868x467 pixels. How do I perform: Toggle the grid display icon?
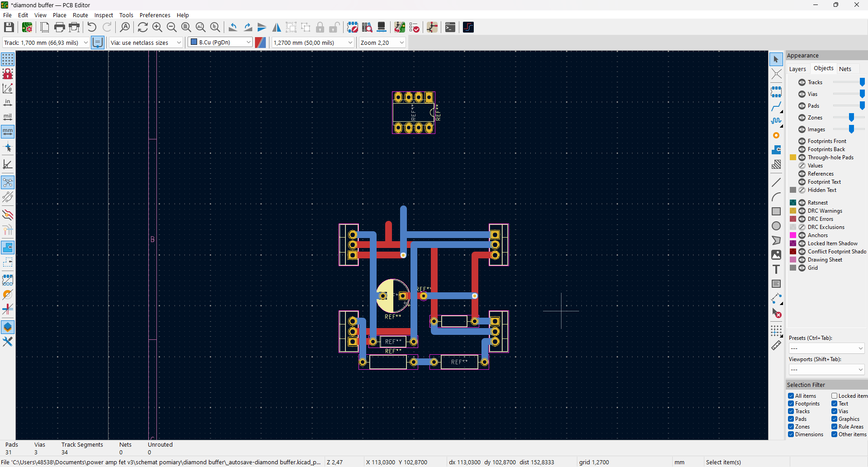coord(8,59)
